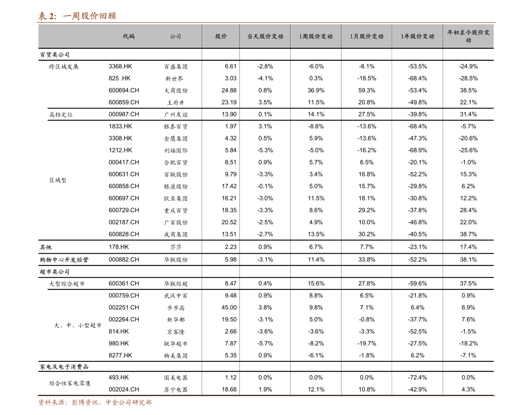
Task: Click company name 百盛集团
Action: 176,67
